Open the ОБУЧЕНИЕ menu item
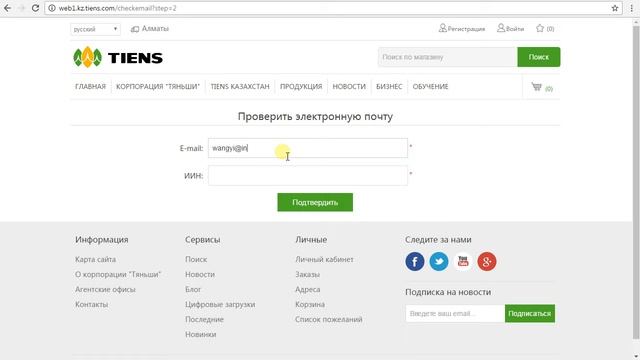This screenshot has height=360, width=640. pos(430,87)
